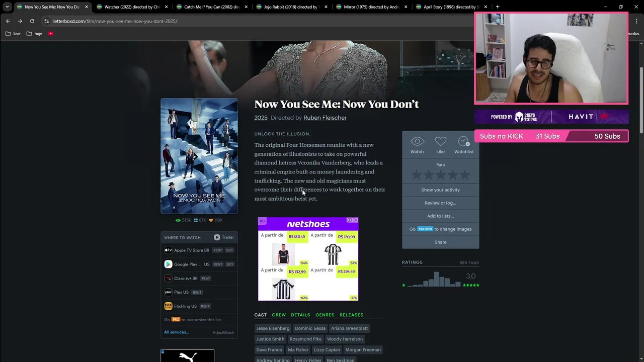Close the Mirror (1975) tab
The width and height of the screenshot is (644, 362).
pos(406,7)
